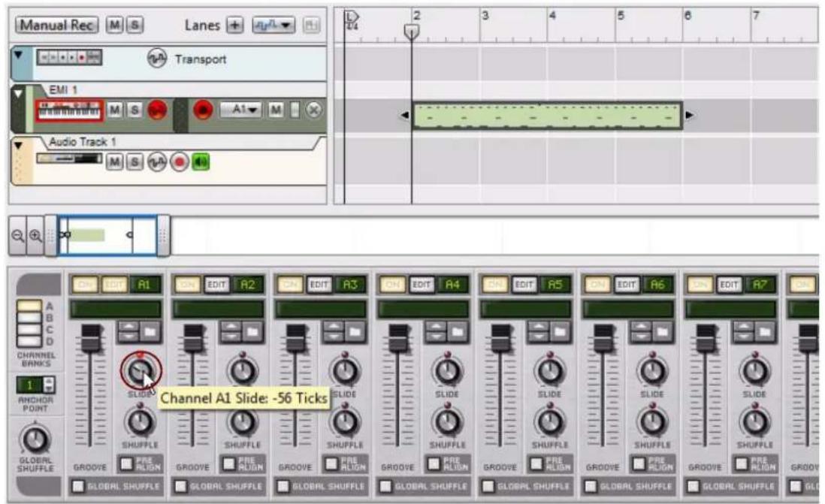Viewport: 825px width, 504px height.
Task: Arm the EMI 1 record enable icon
Action: click(157, 111)
